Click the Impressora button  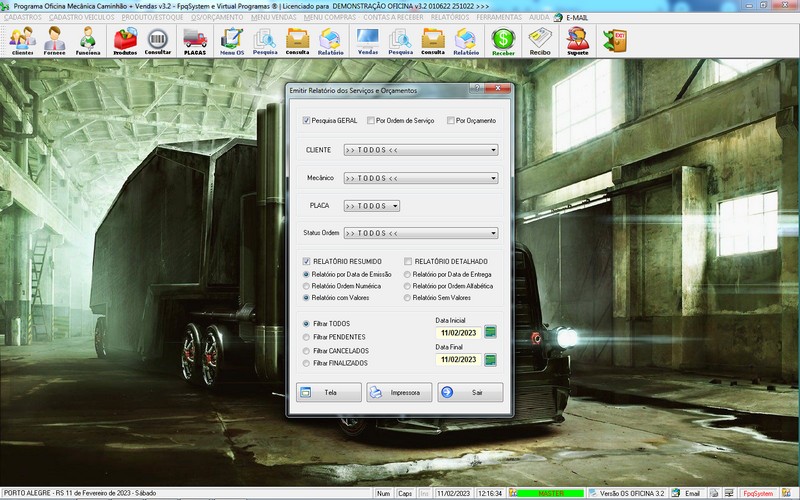click(x=399, y=393)
